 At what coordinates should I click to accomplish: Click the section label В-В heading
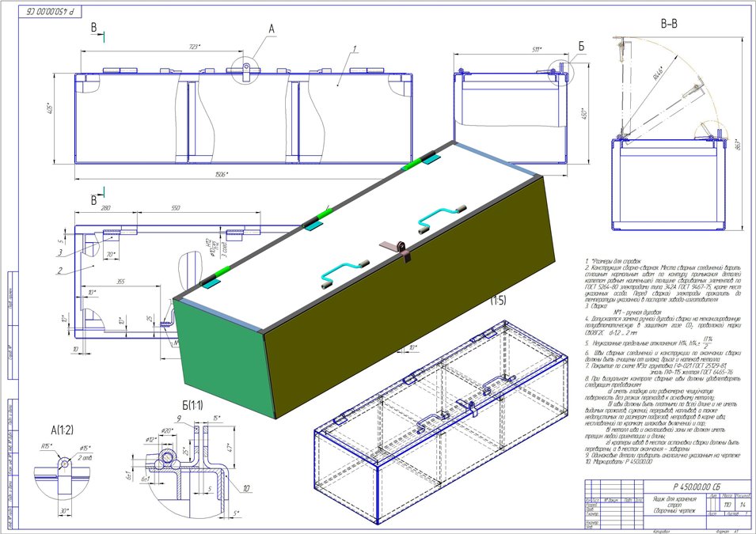(669, 24)
